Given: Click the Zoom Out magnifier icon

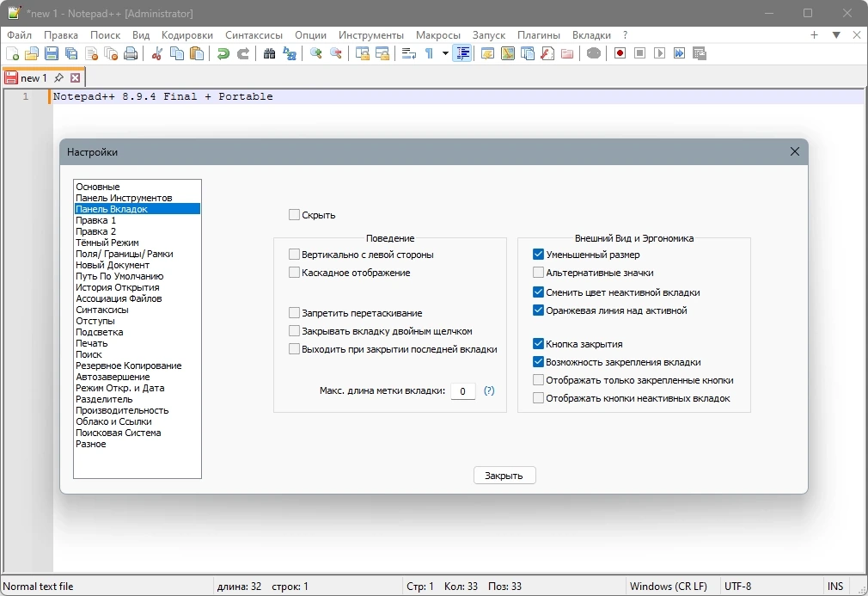Looking at the screenshot, I should click(336, 53).
